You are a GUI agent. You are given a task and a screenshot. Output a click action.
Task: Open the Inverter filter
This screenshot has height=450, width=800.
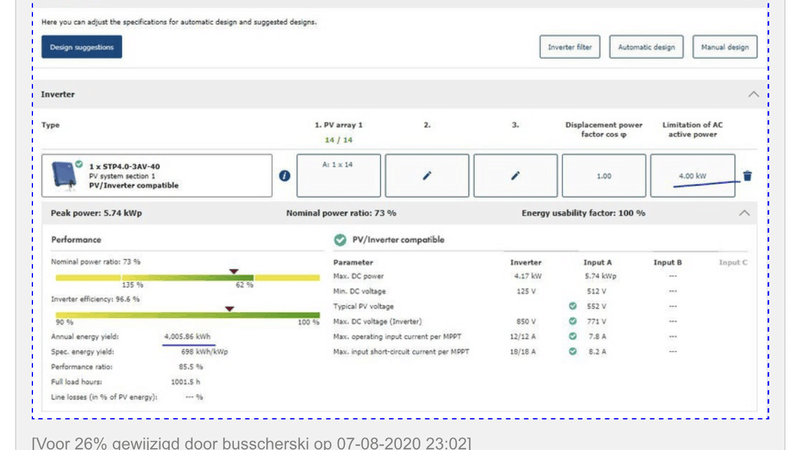570,47
